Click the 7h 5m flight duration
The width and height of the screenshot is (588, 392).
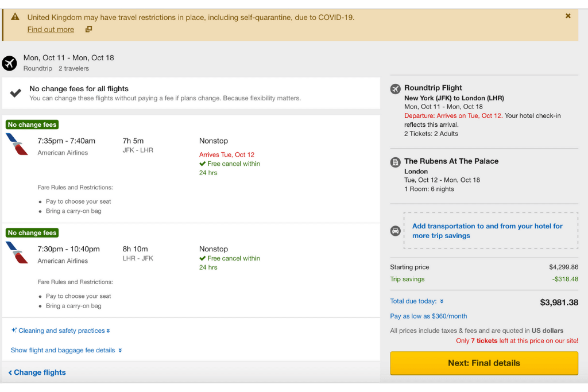click(133, 141)
